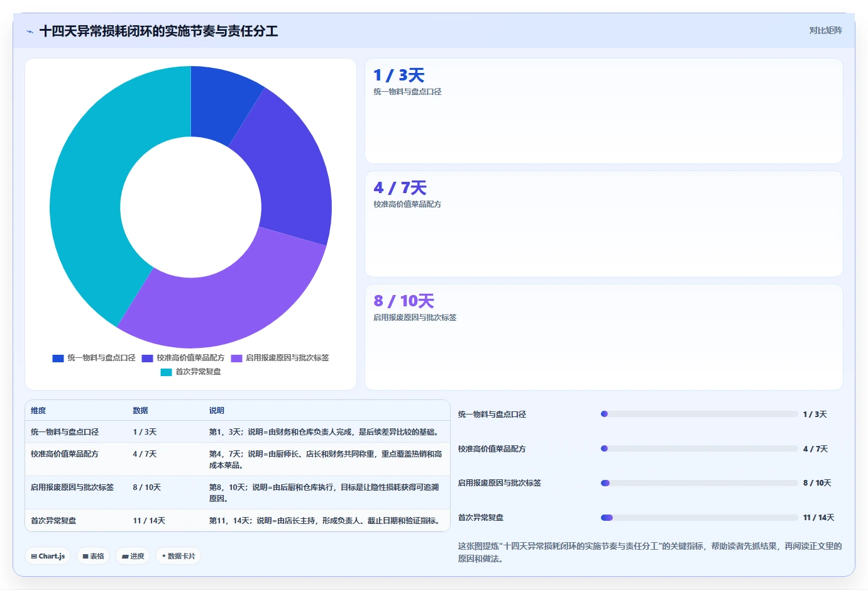Click the 1 / 3天 table value

point(145,432)
